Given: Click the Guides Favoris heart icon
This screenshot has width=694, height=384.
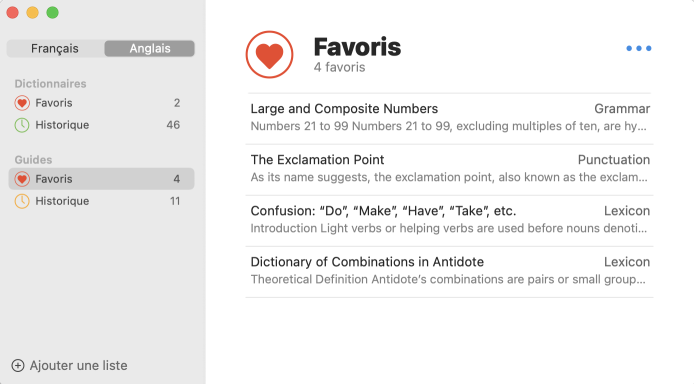Looking at the screenshot, I should coord(22,179).
